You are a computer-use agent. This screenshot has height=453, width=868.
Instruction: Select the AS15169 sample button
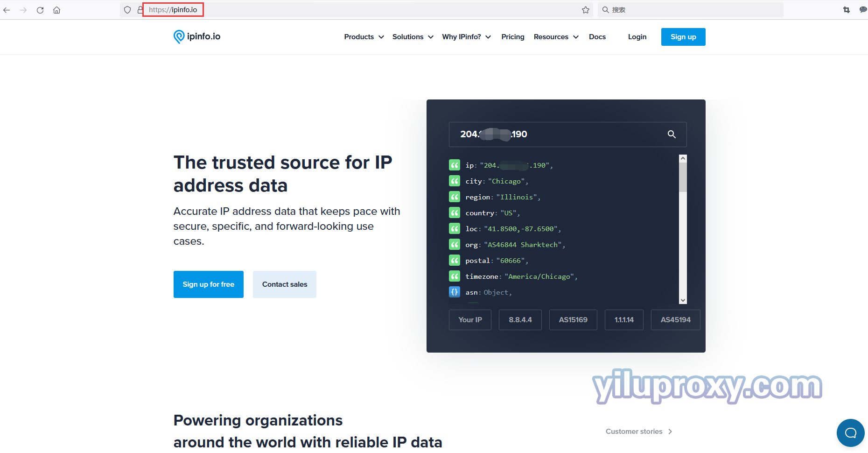tap(573, 320)
